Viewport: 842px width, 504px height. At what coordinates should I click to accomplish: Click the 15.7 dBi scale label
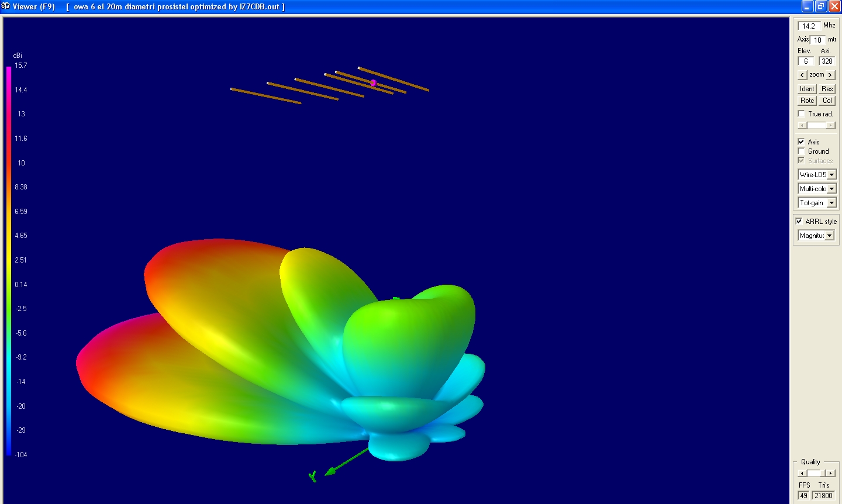[x=21, y=65]
